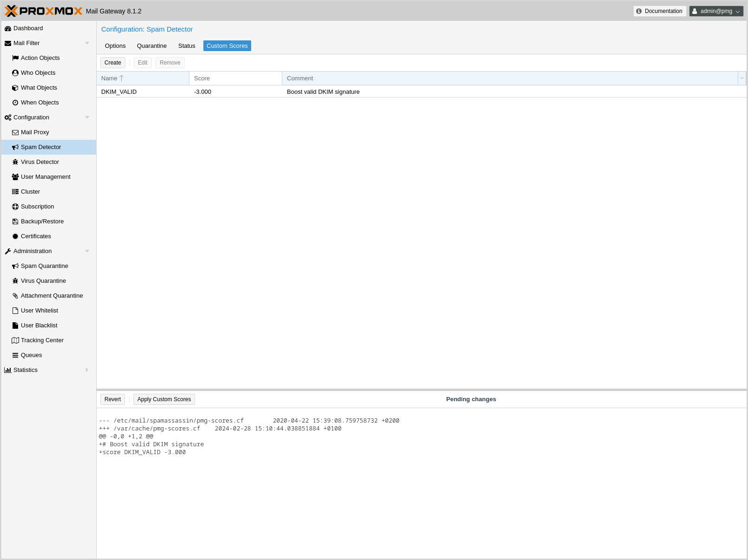Image resolution: width=748 pixels, height=560 pixels.
Task: Collapse the Mail Filter section
Action: coord(87,43)
